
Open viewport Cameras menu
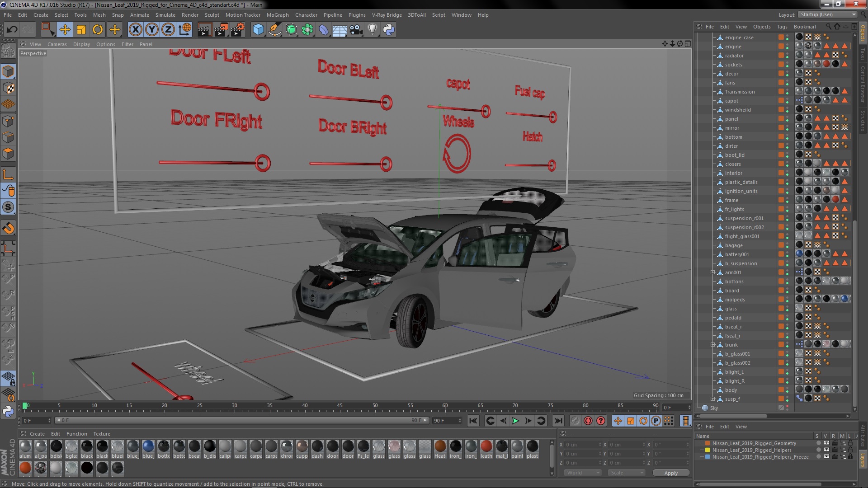click(57, 44)
